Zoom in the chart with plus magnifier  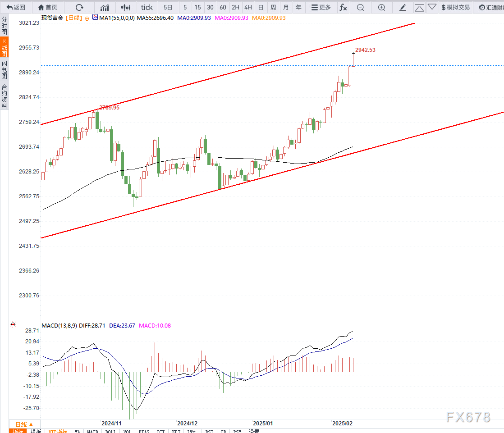point(381,7)
